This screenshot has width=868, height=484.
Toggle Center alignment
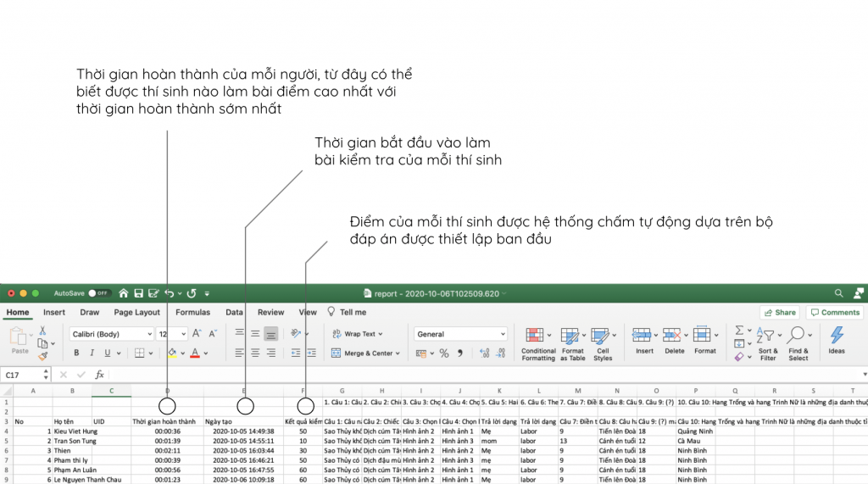255,353
